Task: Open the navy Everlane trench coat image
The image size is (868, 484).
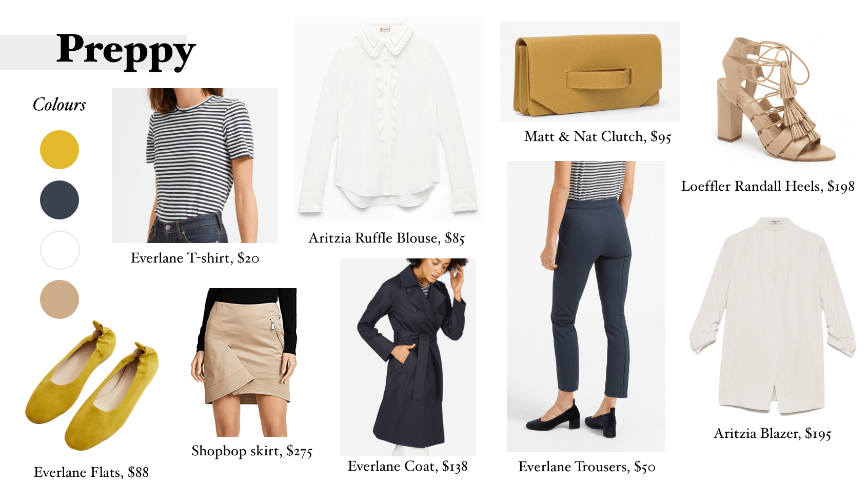Action: (408, 357)
